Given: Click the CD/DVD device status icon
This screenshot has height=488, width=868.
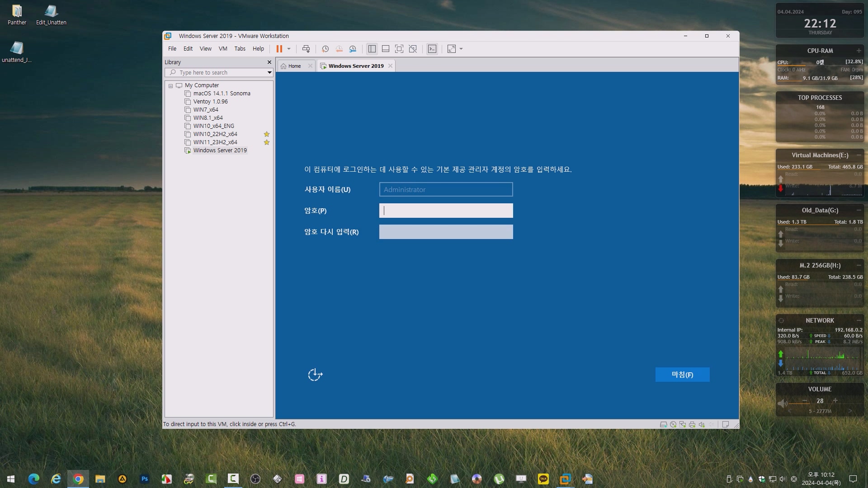Looking at the screenshot, I should pos(673,424).
